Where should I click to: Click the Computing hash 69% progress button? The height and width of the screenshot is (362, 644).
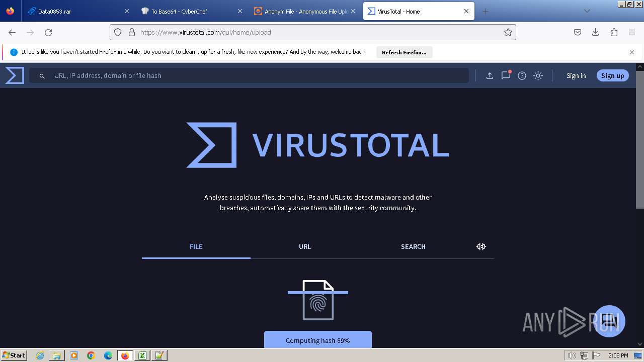318,340
